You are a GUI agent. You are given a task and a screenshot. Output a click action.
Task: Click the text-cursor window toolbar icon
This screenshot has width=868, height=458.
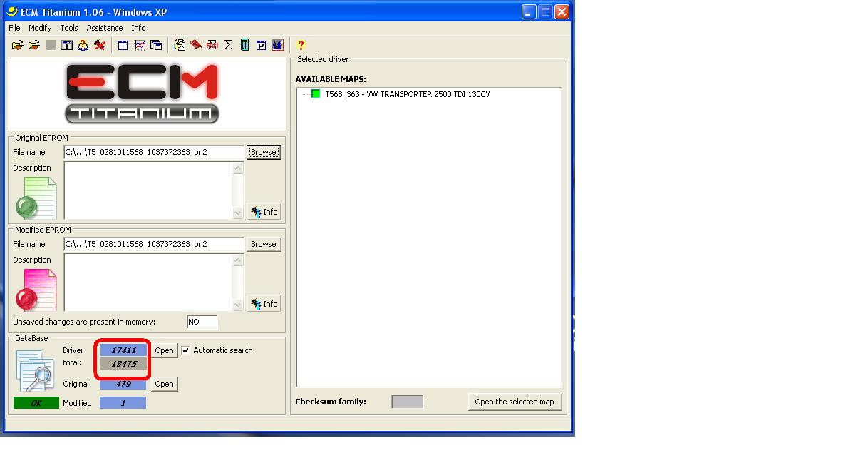click(67, 45)
